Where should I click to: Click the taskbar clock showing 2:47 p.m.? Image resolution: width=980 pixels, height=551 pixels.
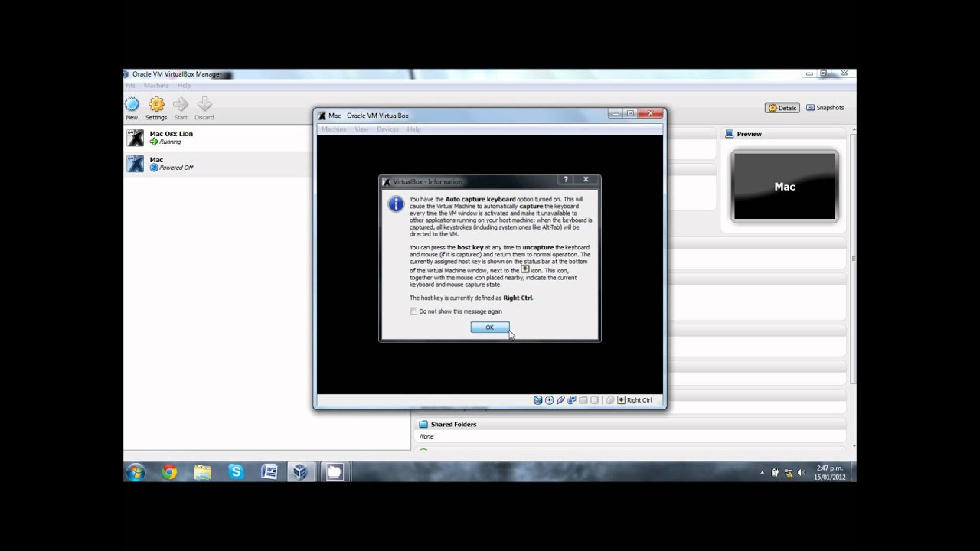[829, 472]
